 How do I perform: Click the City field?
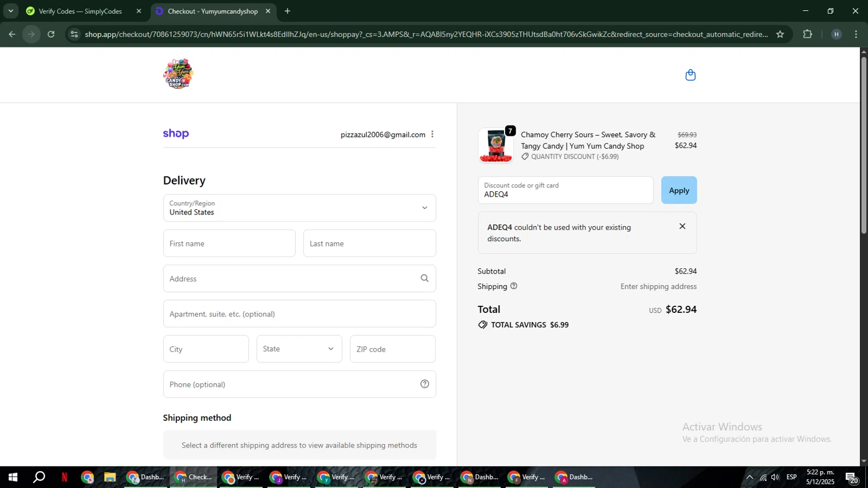pos(206,349)
